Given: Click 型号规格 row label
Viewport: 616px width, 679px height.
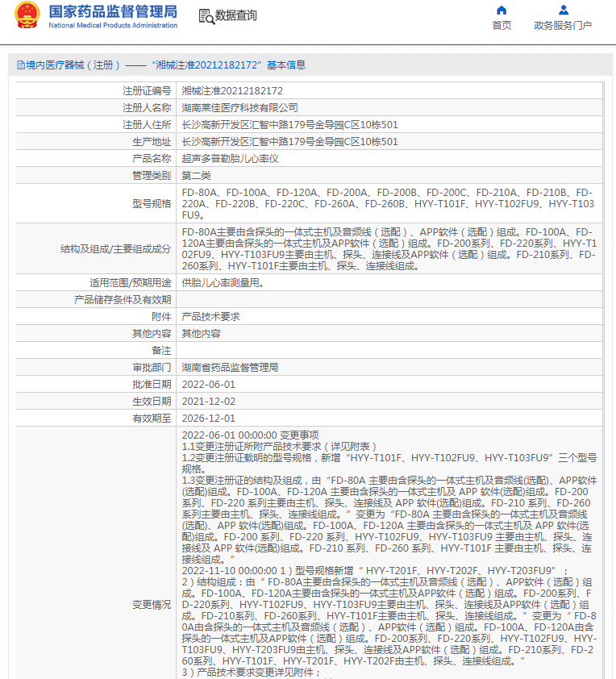Looking at the screenshot, I should pos(152,203).
